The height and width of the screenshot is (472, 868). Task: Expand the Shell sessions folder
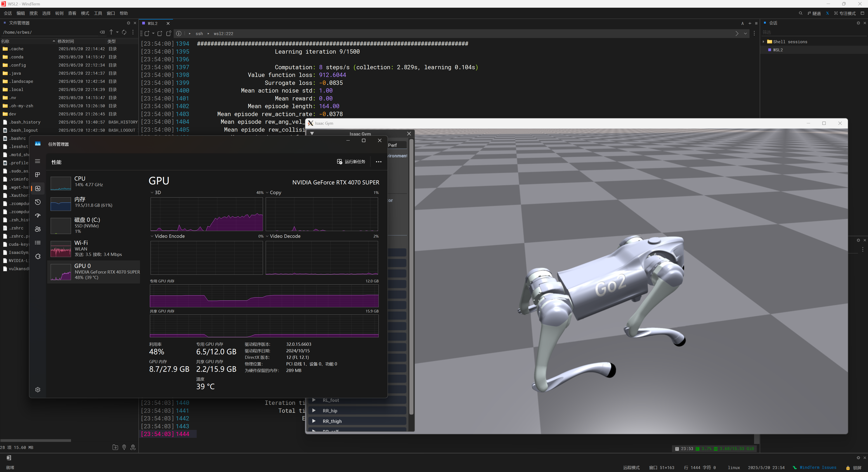pos(764,42)
